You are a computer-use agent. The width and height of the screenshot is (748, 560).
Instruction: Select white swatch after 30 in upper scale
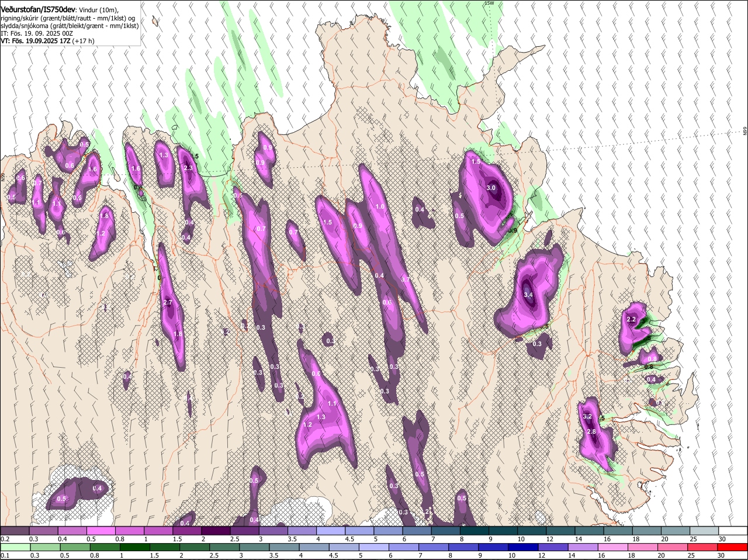(733, 530)
